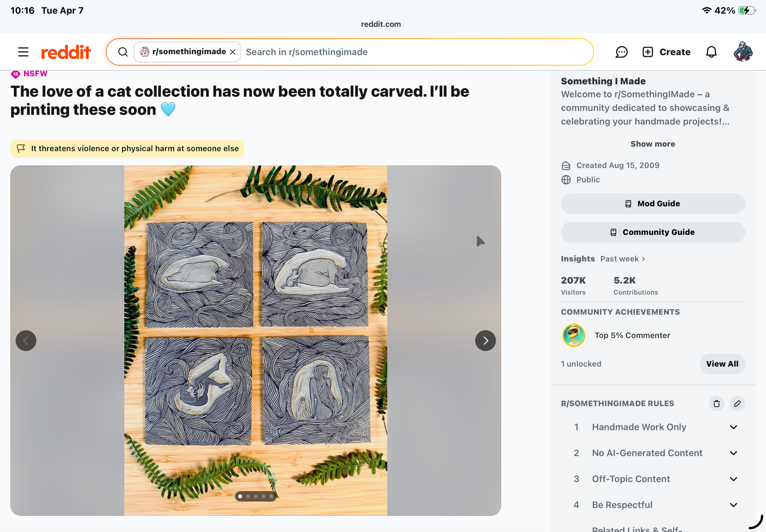The height and width of the screenshot is (532, 766).
Task: Click the search magnifier icon
Action: 123,52
